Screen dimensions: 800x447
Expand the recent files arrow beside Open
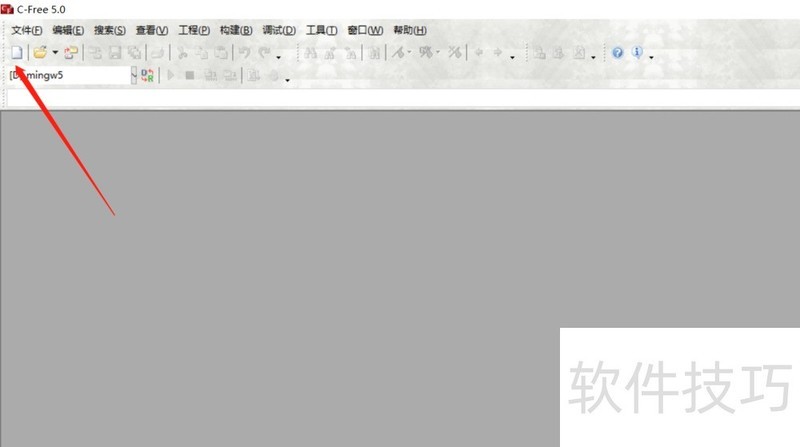(x=55, y=52)
